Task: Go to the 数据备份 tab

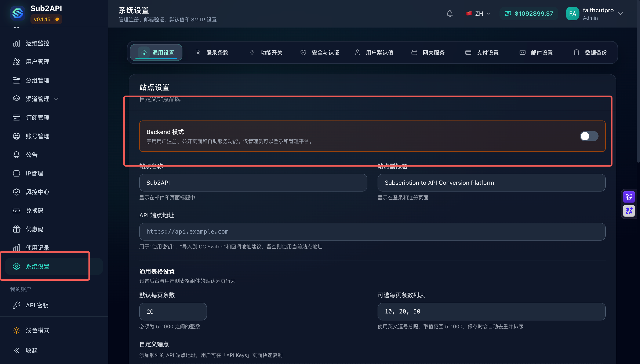Action: (590, 52)
